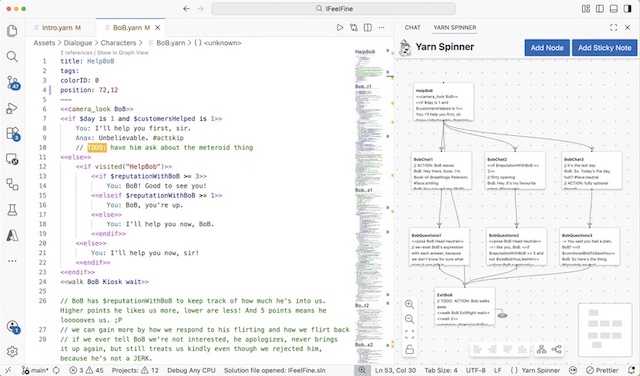This screenshot has height=376, width=640.
Task: Change the UTF-8 file encoding
Action: tap(476, 370)
